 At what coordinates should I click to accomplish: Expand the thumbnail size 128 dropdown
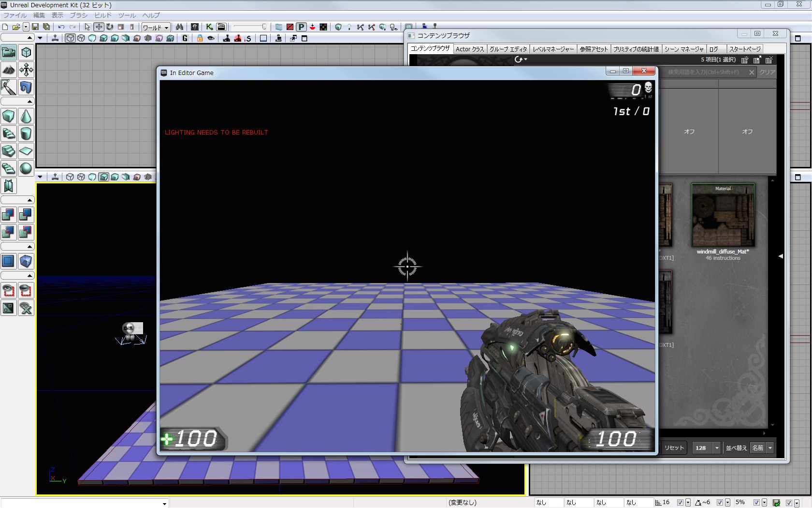point(717,448)
